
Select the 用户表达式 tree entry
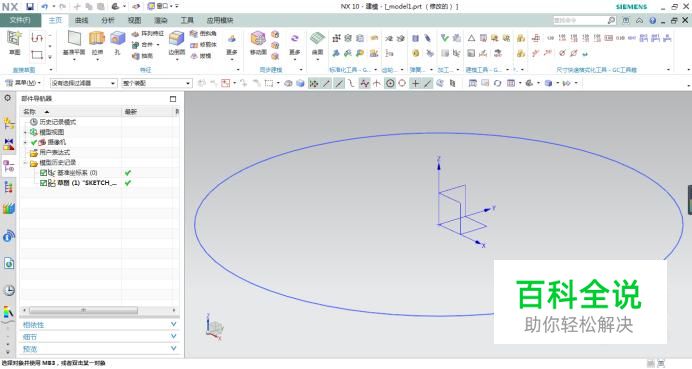[50, 152]
